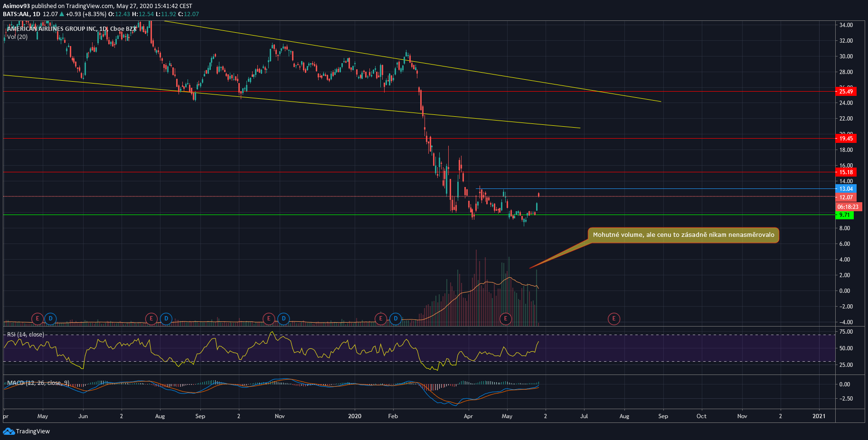This screenshot has width=868, height=440.
Task: Click the Oct label on time axis
Action: (701, 416)
